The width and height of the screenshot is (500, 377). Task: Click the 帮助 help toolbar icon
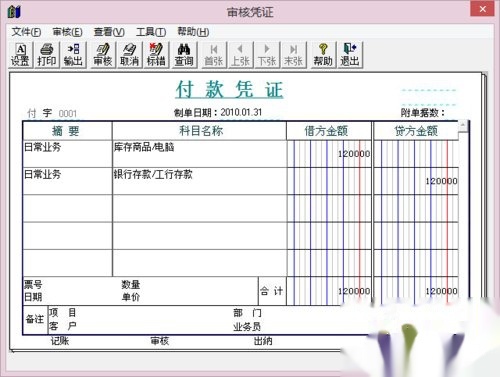pyautogui.click(x=323, y=55)
